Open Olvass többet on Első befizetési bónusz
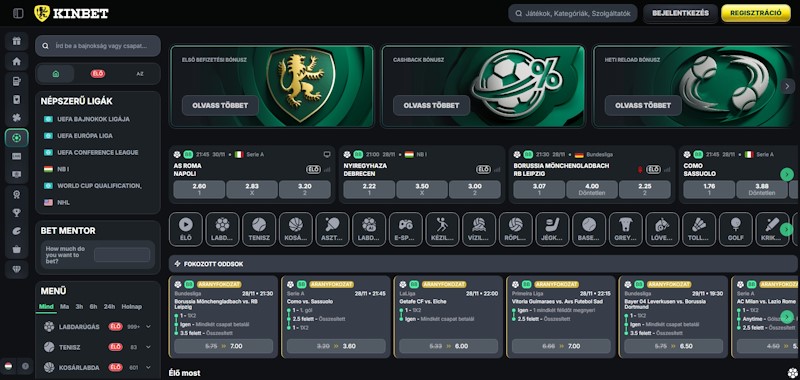The image size is (800, 380). pos(220,106)
